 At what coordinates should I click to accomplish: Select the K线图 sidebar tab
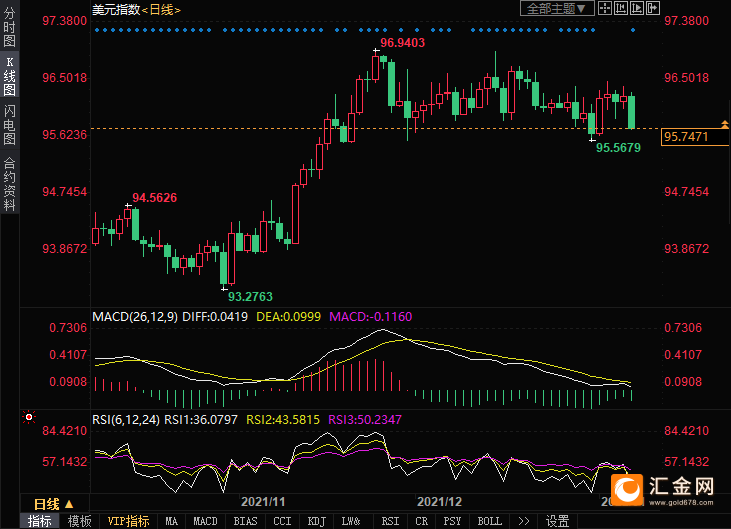coord(9,76)
